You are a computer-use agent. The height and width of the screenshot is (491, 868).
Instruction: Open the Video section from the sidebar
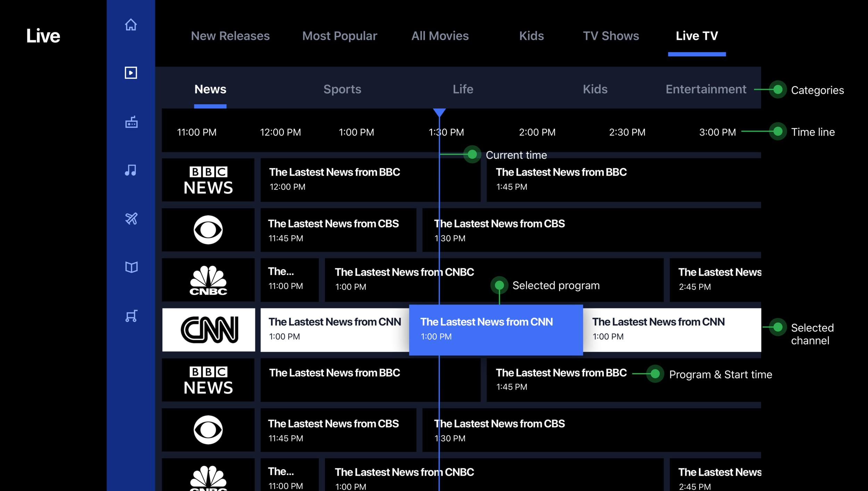131,73
